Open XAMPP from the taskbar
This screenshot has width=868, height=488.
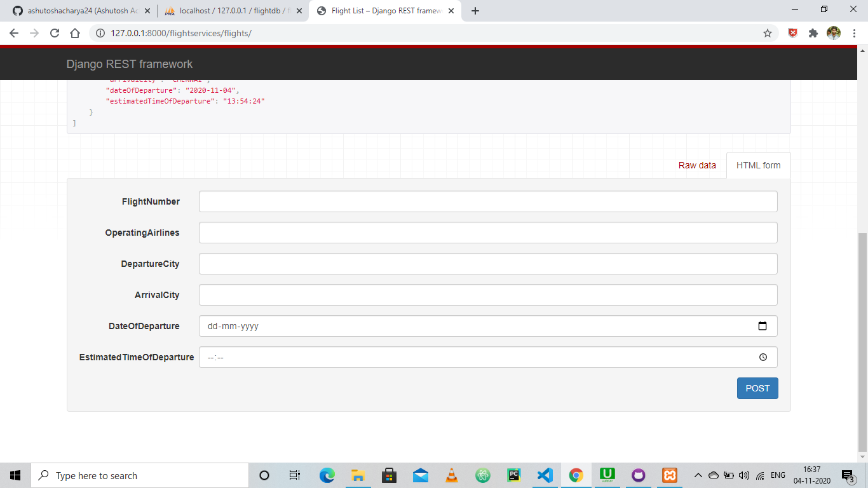[670, 475]
